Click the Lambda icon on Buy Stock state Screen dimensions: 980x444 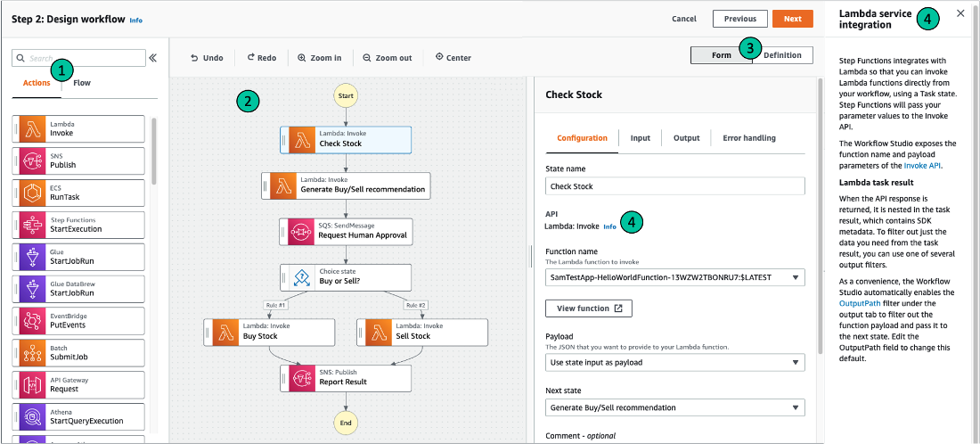pyautogui.click(x=225, y=332)
